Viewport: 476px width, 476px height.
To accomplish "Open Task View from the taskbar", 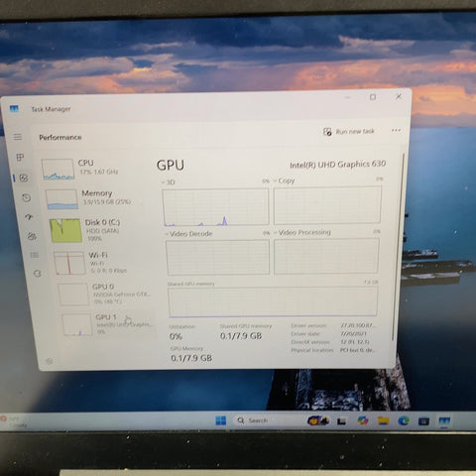I will (x=341, y=421).
